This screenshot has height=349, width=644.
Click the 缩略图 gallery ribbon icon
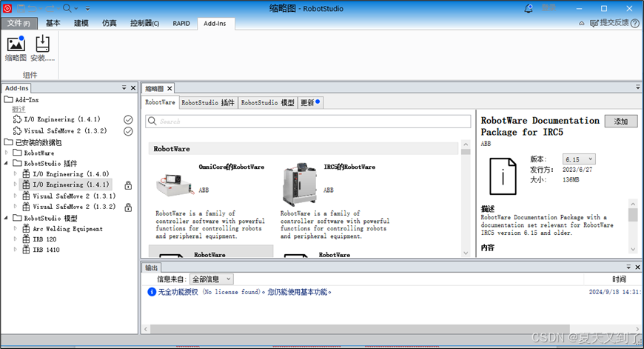[16, 44]
